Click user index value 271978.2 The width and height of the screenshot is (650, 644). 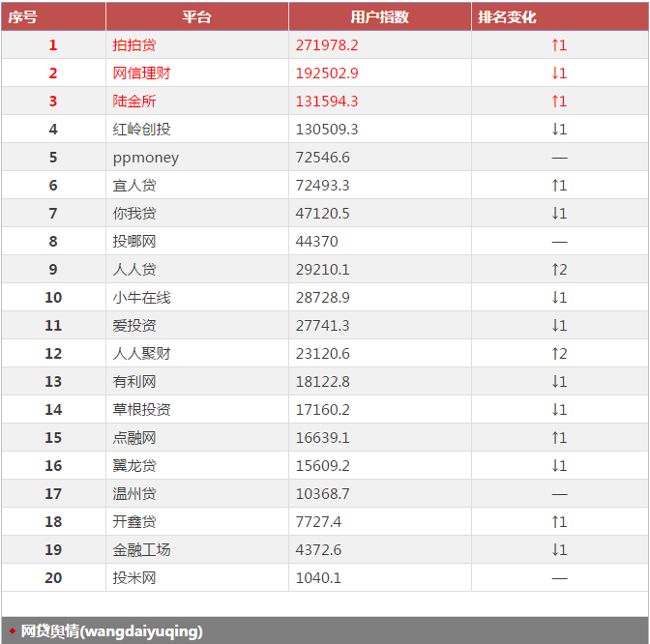tap(327, 45)
